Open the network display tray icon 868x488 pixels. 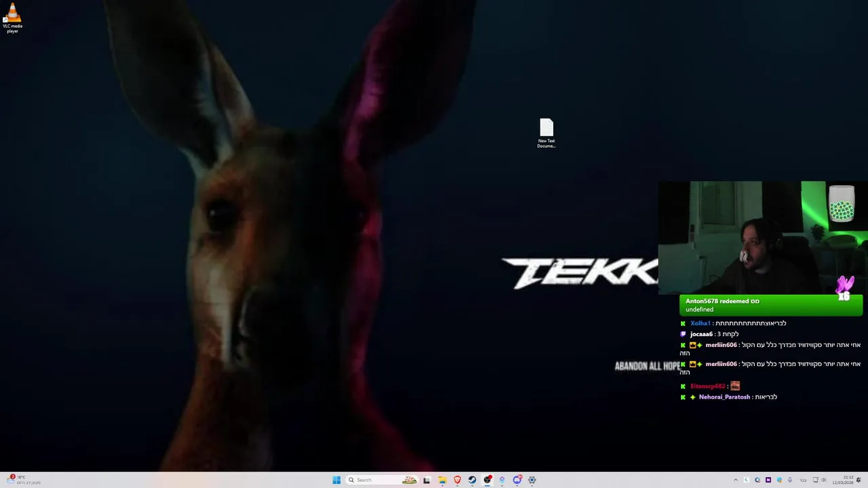coord(816,480)
